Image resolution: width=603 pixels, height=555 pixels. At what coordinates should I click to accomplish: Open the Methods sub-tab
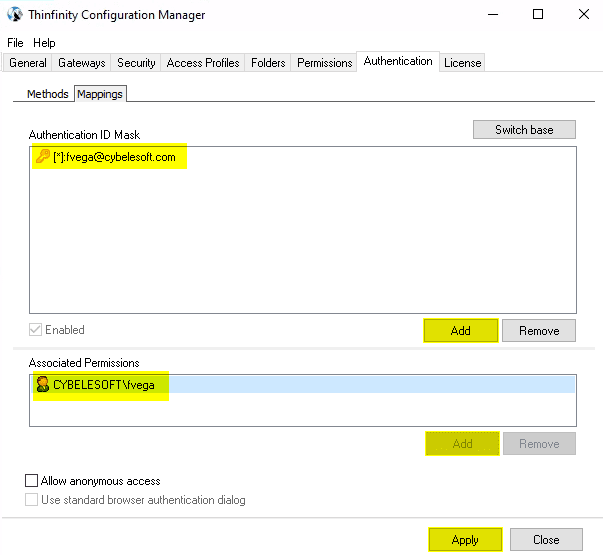point(47,94)
